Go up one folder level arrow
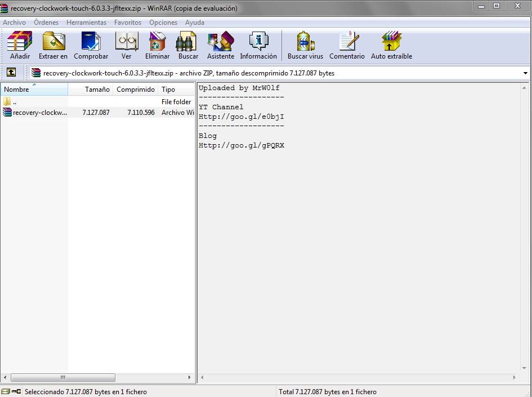The height and width of the screenshot is (397, 532). [11, 72]
